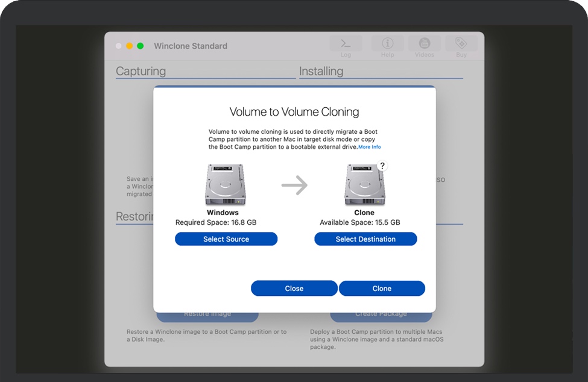Screen dimensions: 588x382
Task: Click the 'Capturing' section heading
Action: tap(141, 71)
